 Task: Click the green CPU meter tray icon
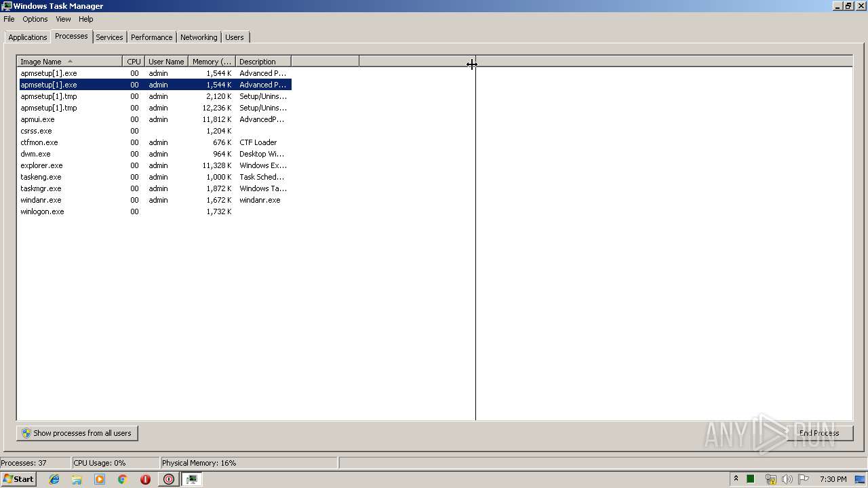751,479
